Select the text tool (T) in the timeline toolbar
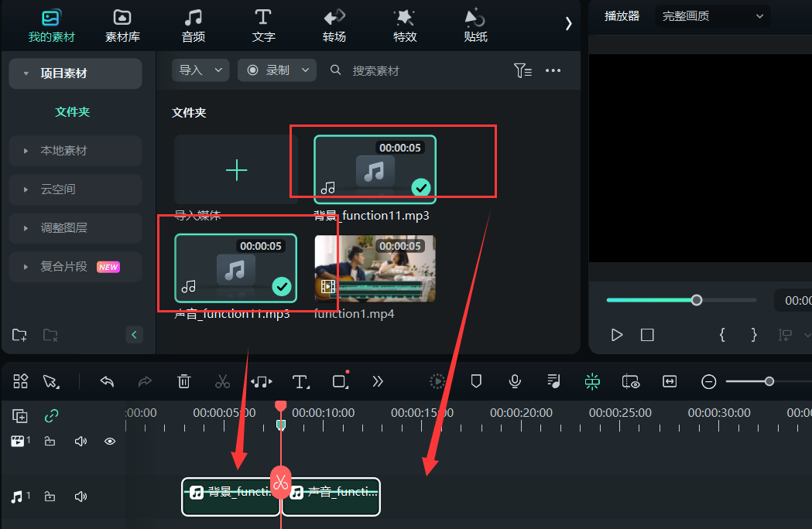This screenshot has height=529, width=812. (x=300, y=381)
